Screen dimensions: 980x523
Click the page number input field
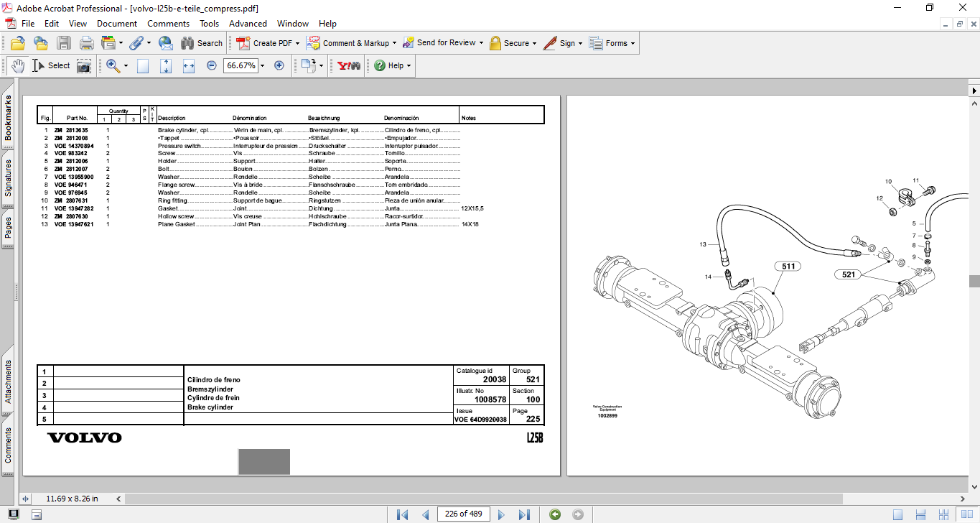(x=464, y=514)
